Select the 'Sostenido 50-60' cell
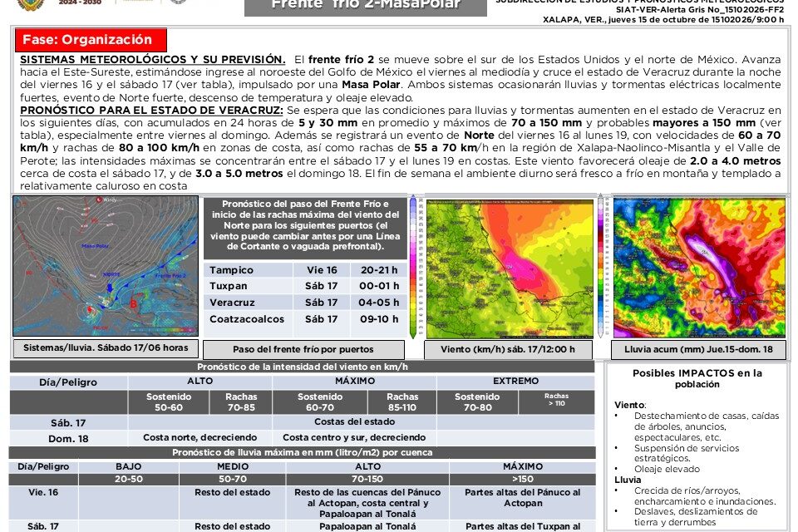Screen dimensions: 798x532 coord(169,402)
